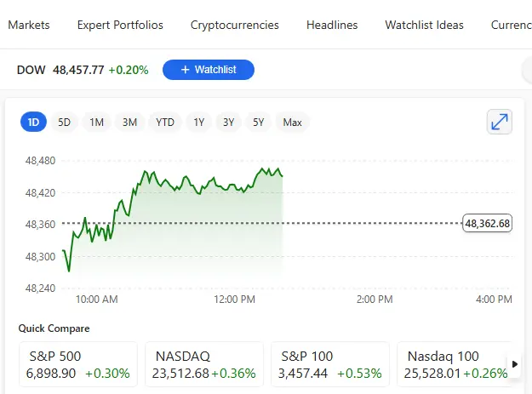
Task: Open Watchlist Ideas tab
Action: click(424, 25)
